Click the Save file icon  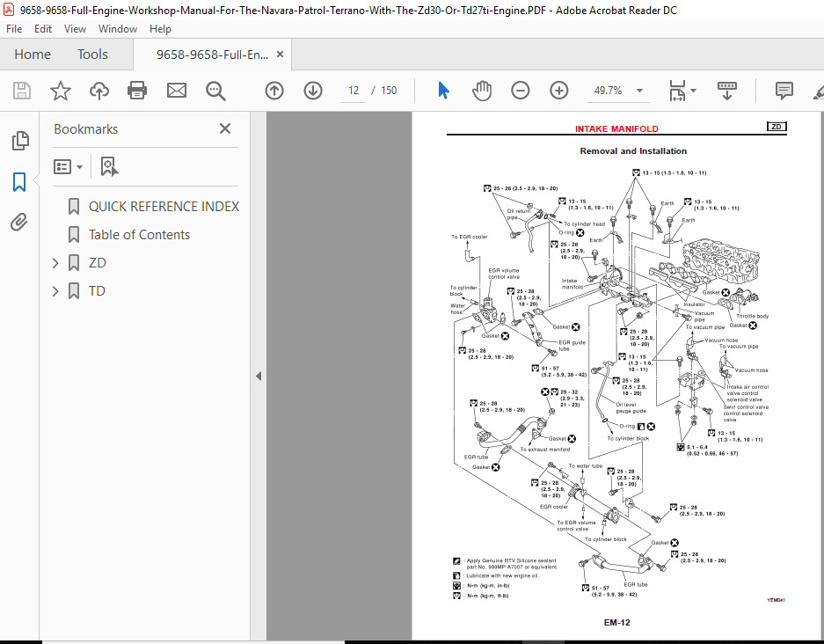(x=22, y=91)
